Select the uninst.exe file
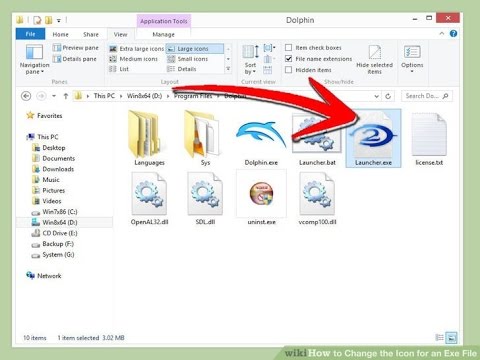The width and height of the screenshot is (480, 360). pyautogui.click(x=261, y=198)
